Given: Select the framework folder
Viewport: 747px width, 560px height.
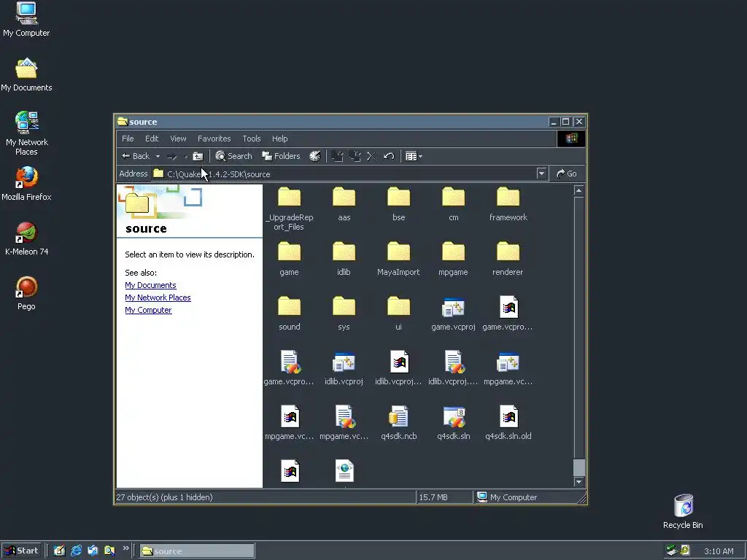Looking at the screenshot, I should (508, 205).
